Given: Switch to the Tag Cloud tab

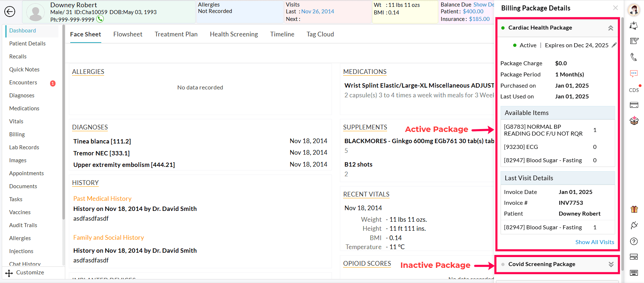Looking at the screenshot, I should pos(320,34).
